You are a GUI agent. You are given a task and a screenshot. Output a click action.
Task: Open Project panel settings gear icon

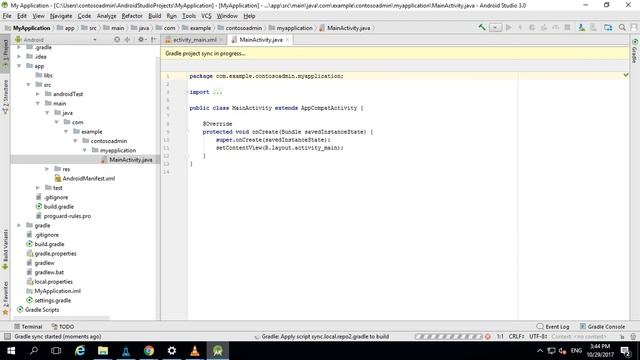(141, 40)
